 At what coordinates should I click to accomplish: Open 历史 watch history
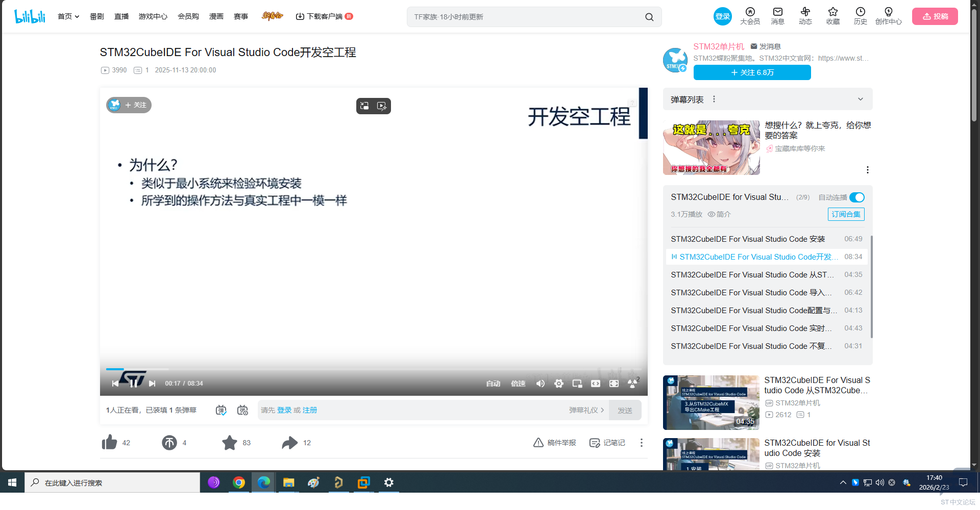pyautogui.click(x=861, y=16)
